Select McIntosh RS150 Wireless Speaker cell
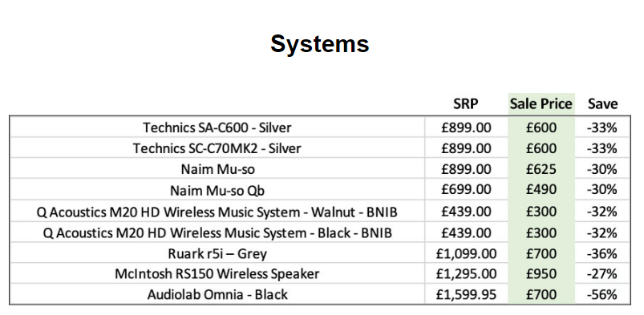The width and height of the screenshot is (644, 315). (217, 274)
